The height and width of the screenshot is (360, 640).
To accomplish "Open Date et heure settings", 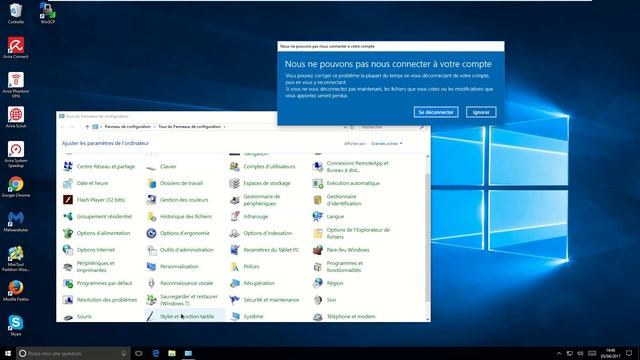I will (x=86, y=183).
